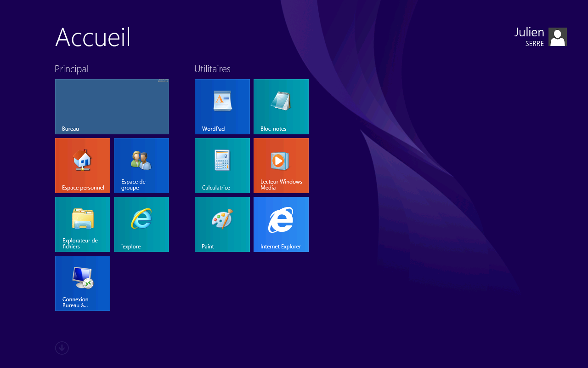Select the Utilitaires group heading
The width and height of the screenshot is (588, 368).
click(212, 69)
